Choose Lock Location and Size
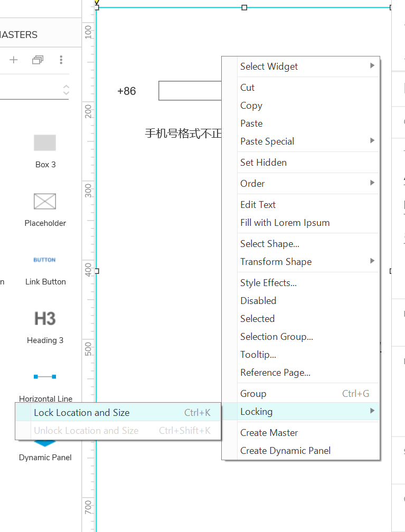Screen dimensions: 405x532 pos(82,413)
